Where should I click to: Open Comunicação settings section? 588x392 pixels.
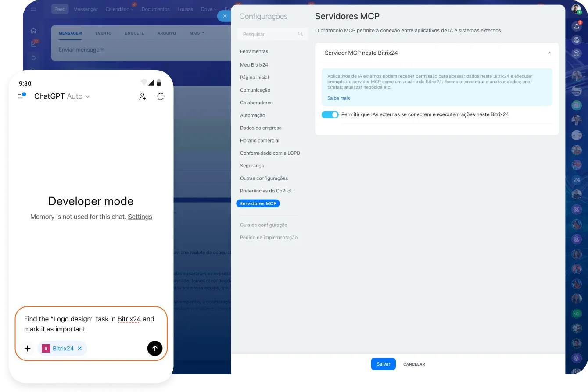pos(255,90)
